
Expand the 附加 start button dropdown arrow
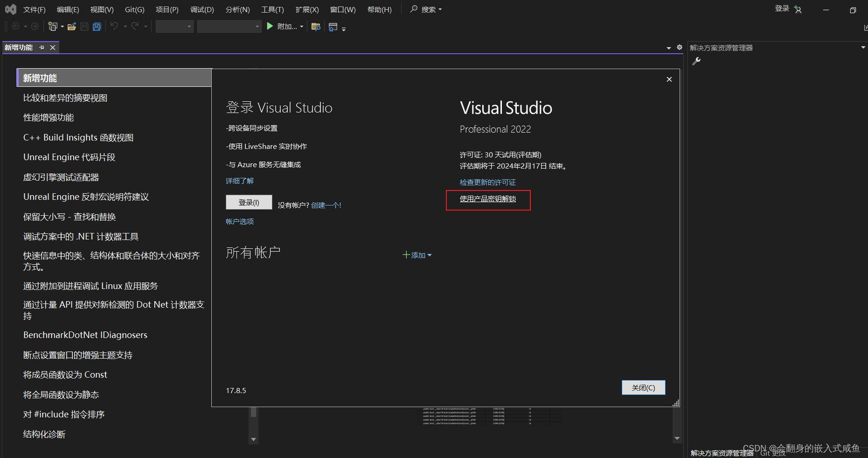coord(302,27)
